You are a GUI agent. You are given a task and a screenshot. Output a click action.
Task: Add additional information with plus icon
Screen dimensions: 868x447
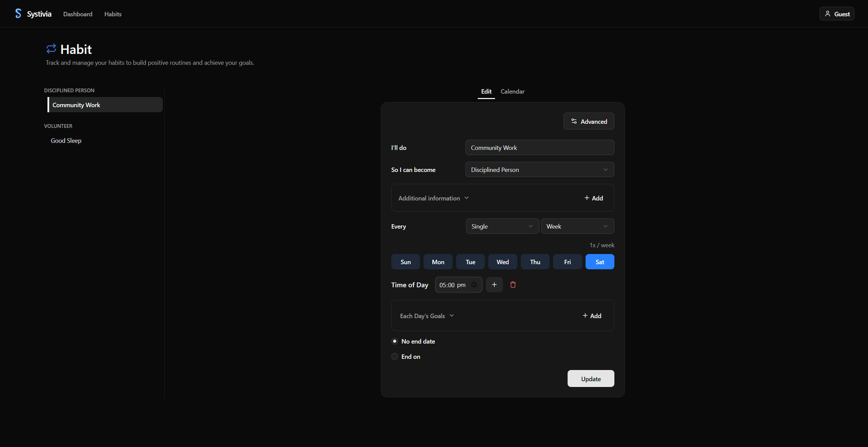587,198
